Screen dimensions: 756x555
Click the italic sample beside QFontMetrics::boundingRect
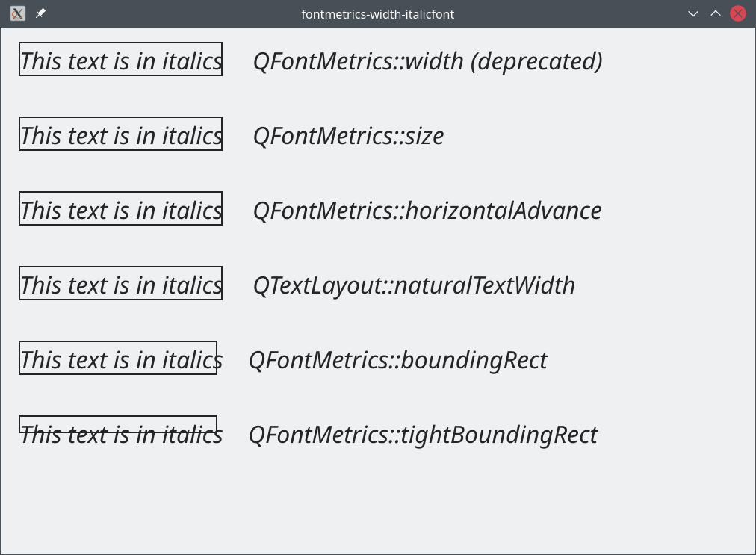pyautogui.click(x=120, y=359)
